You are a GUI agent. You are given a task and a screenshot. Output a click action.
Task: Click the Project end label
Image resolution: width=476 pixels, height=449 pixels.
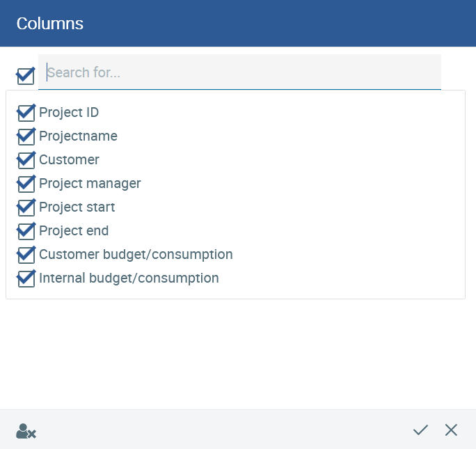(x=74, y=230)
